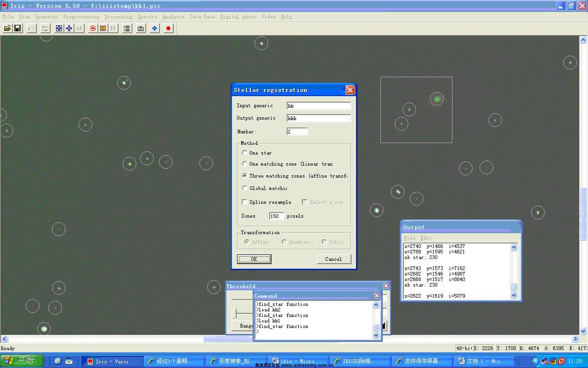Click the red swirl toolbar icon

click(93, 29)
